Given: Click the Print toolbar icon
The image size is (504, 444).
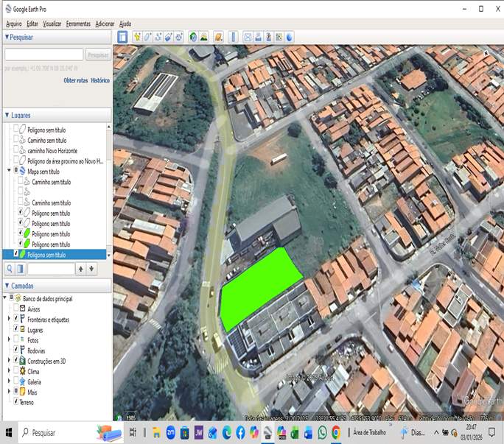Looking at the screenshot, I should pyautogui.click(x=258, y=37).
